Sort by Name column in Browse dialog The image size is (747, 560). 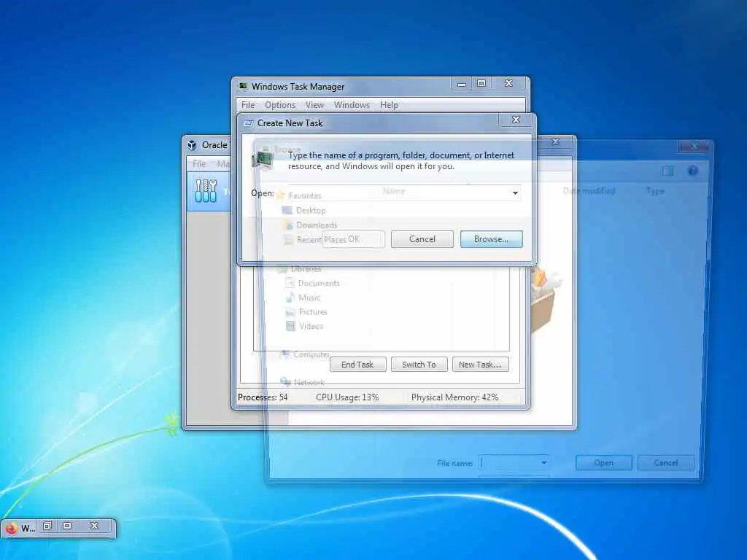tap(393, 191)
